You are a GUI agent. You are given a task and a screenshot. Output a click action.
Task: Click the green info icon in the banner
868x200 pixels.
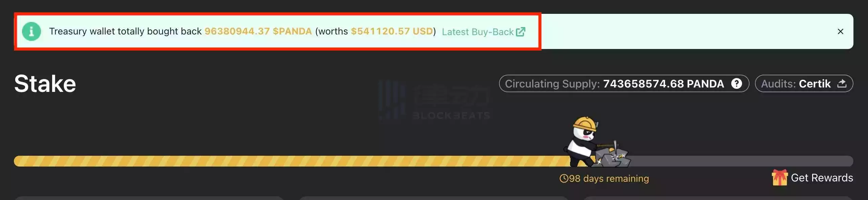click(x=31, y=31)
